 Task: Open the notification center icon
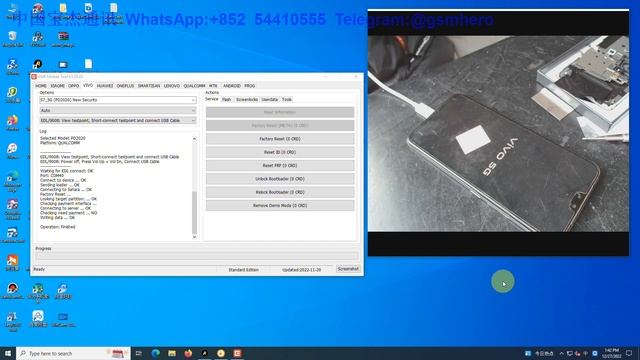tap(629, 353)
